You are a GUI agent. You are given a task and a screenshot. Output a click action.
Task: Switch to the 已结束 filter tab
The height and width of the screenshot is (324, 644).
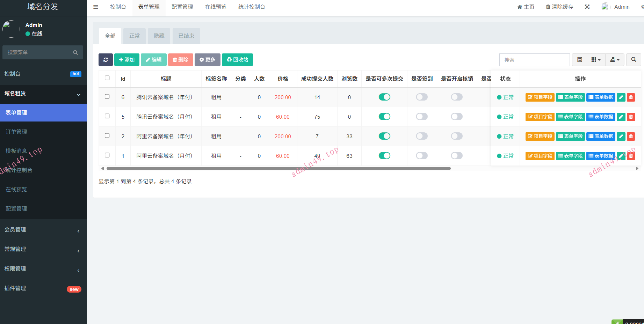tap(186, 36)
